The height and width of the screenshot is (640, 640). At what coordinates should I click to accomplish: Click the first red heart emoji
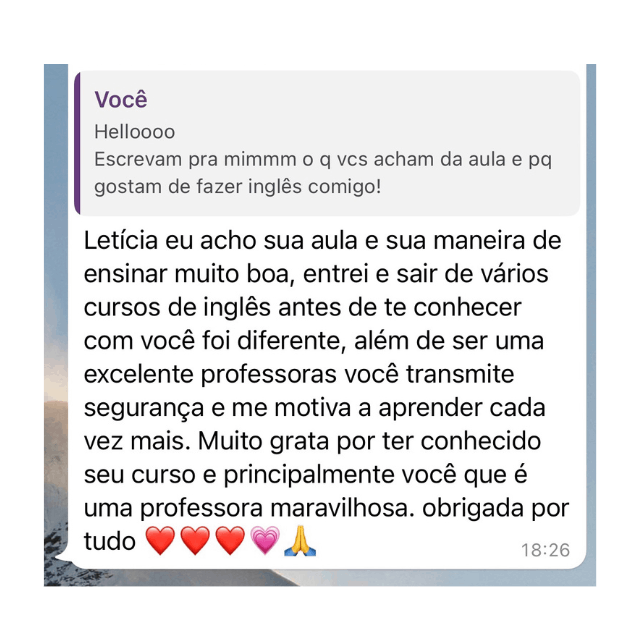click(160, 540)
